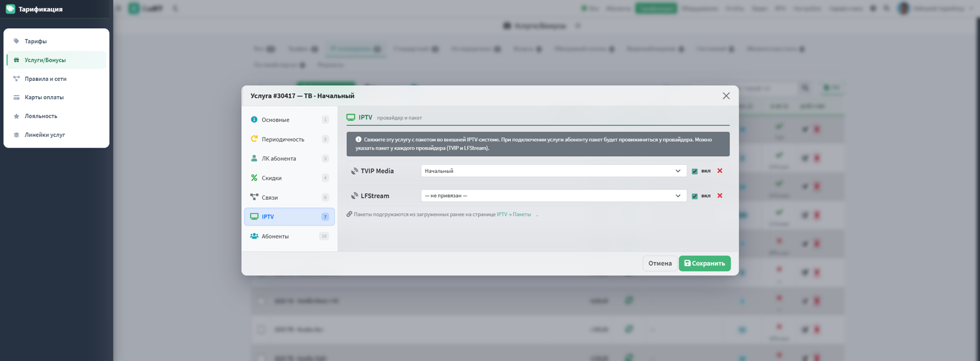This screenshot has width=980, height=361.
Task: Select the IPTV tab in dialog sidebar
Action: 289,216
